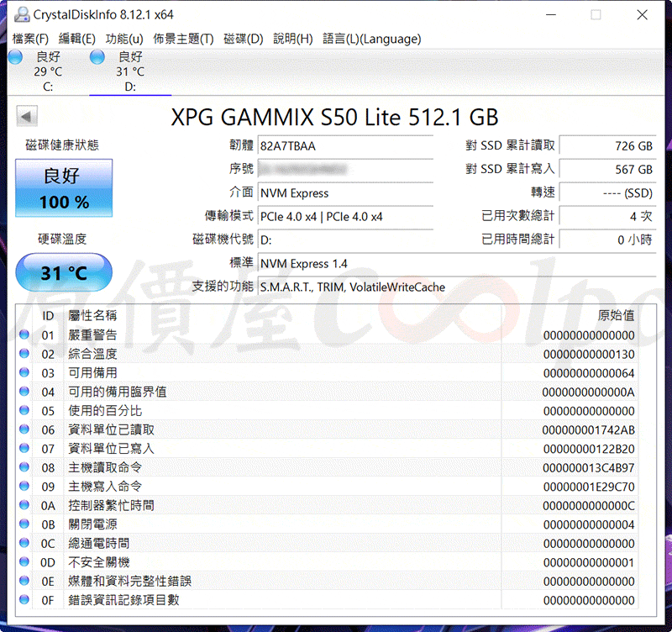672x632 pixels.
Task: Click the standard field NVM Express 1.4
Action: pos(457,263)
